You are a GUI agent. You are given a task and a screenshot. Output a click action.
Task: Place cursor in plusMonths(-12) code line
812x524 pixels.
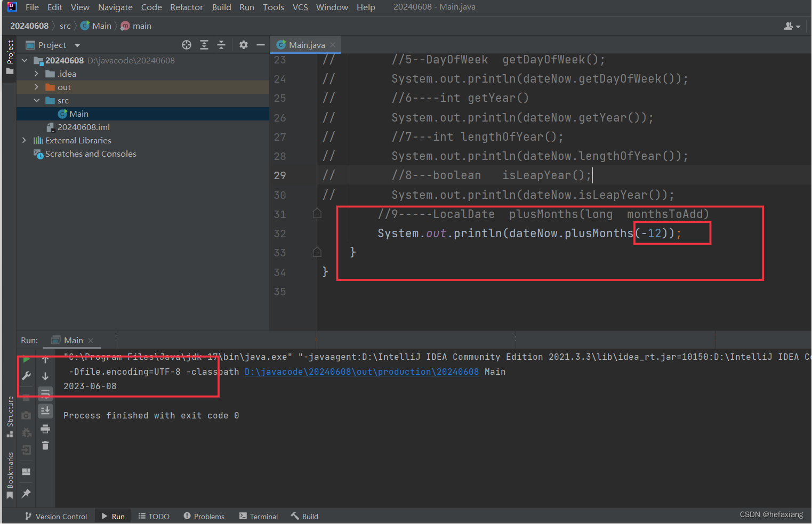[x=529, y=233]
